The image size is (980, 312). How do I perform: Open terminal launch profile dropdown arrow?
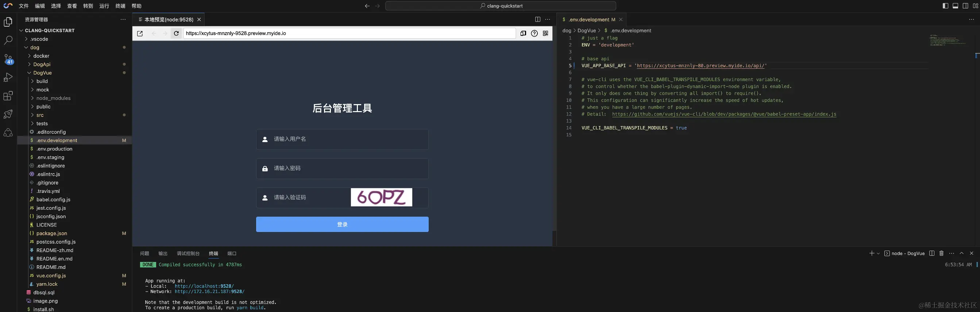(x=878, y=253)
